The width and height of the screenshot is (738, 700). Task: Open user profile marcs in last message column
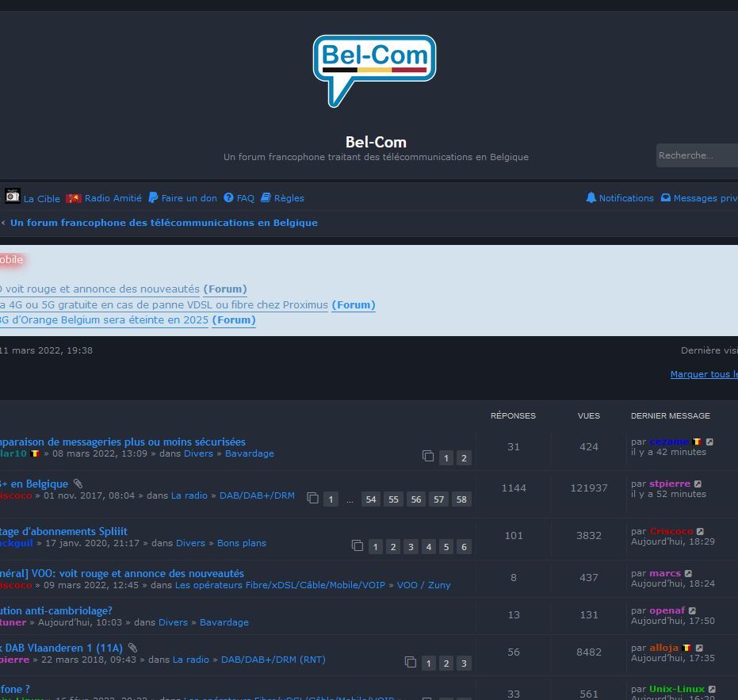click(x=665, y=573)
